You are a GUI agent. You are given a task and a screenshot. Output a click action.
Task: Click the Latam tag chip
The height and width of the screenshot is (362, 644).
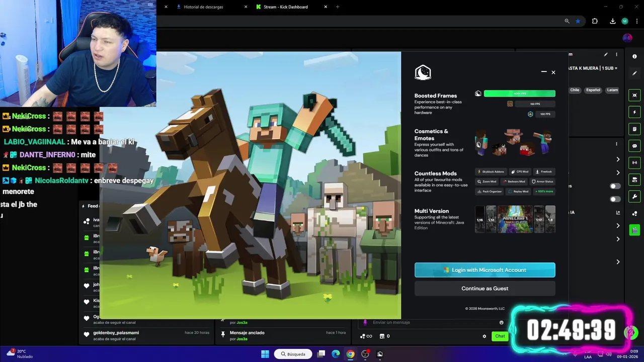pyautogui.click(x=612, y=90)
